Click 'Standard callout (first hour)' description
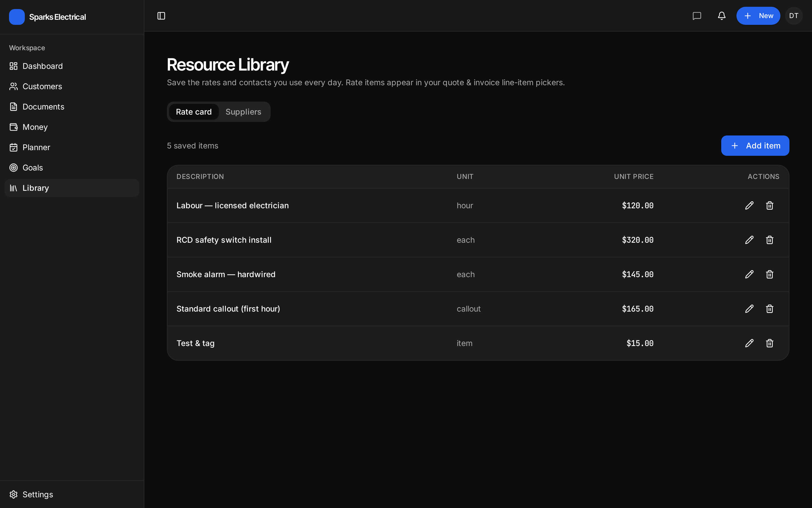The height and width of the screenshot is (508, 812). click(x=228, y=309)
